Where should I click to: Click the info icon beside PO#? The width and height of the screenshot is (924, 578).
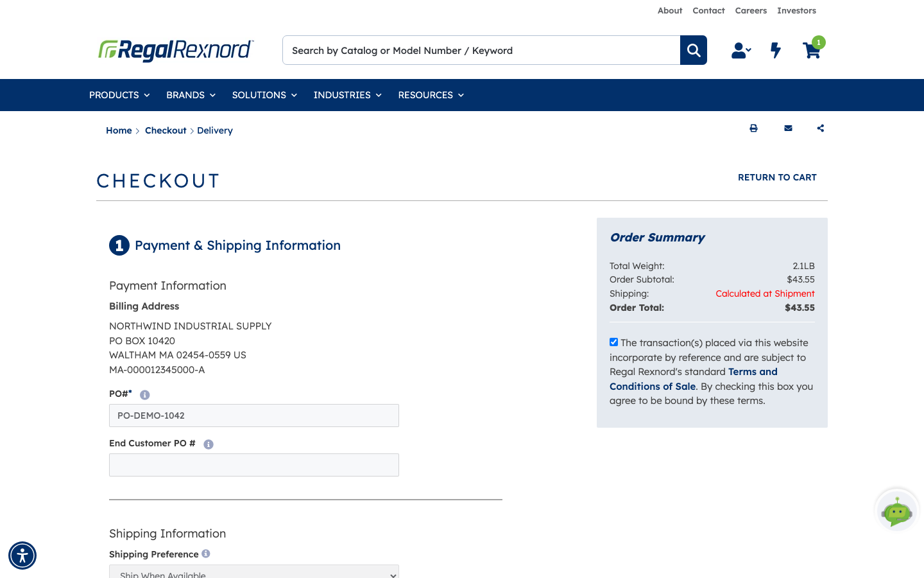tap(145, 395)
